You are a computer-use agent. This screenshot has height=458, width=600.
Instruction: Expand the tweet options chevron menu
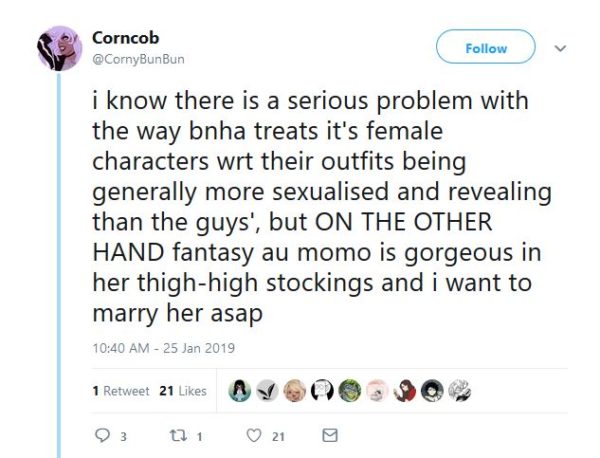click(x=560, y=48)
